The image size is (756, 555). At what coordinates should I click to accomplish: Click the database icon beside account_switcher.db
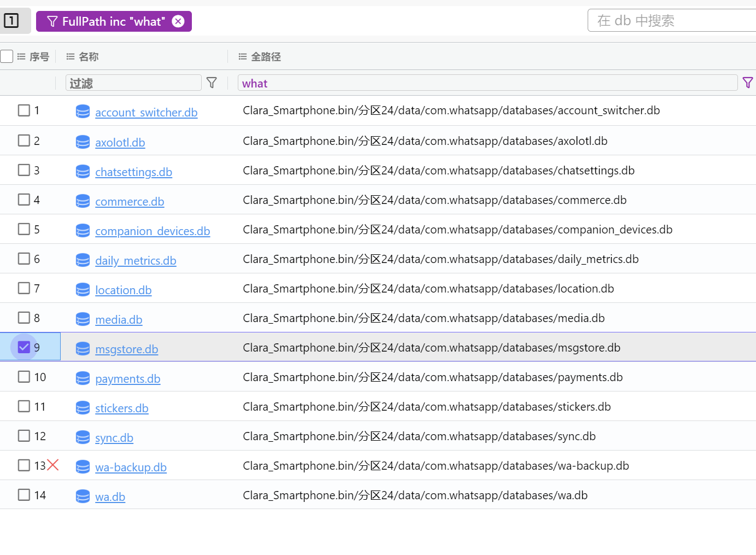(x=83, y=112)
